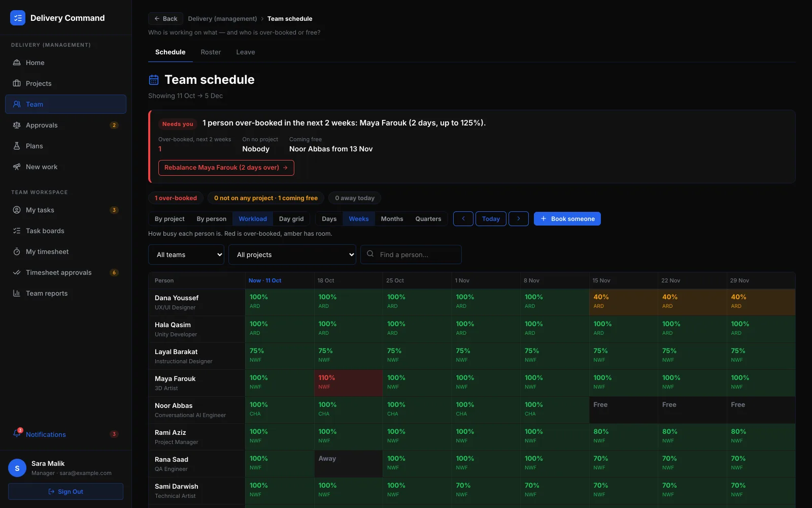The width and height of the screenshot is (812, 508).
Task: Click the Notifications bell icon
Action: (x=17, y=434)
